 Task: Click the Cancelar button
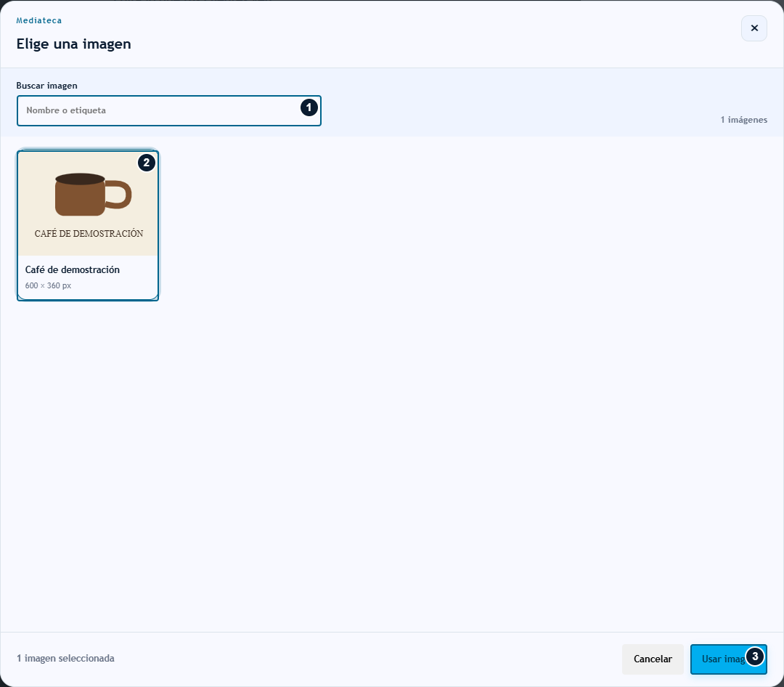tap(653, 659)
